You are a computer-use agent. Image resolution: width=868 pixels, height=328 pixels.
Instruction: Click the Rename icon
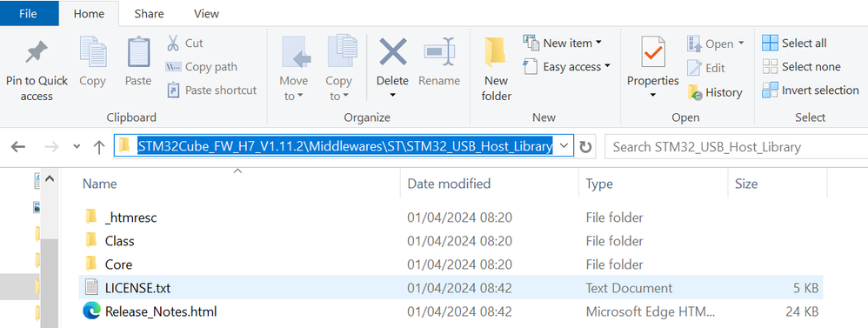[x=439, y=52]
